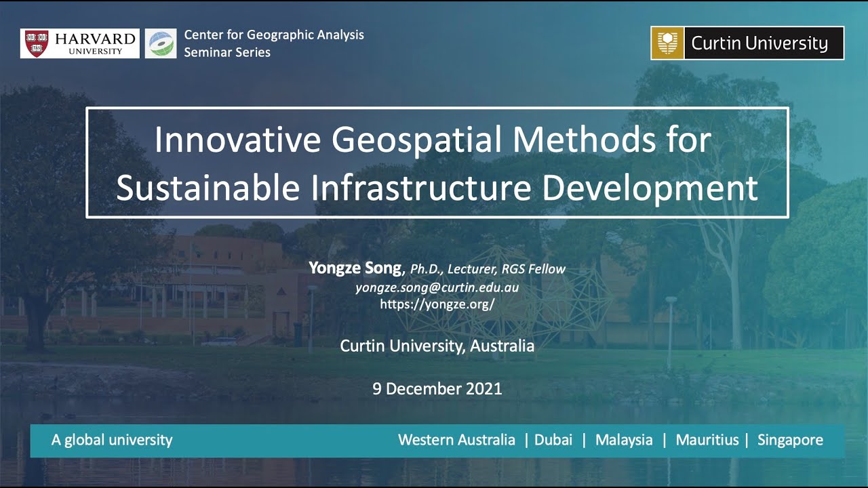Click the presenter name 'Yongze Song'
The width and height of the screenshot is (868, 488).
tap(357, 268)
